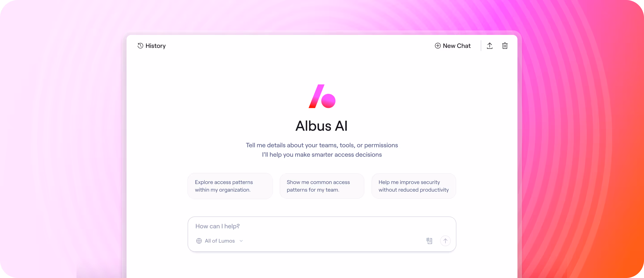This screenshot has height=278, width=644.
Task: Delete chat with the trash icon
Action: 505,46
